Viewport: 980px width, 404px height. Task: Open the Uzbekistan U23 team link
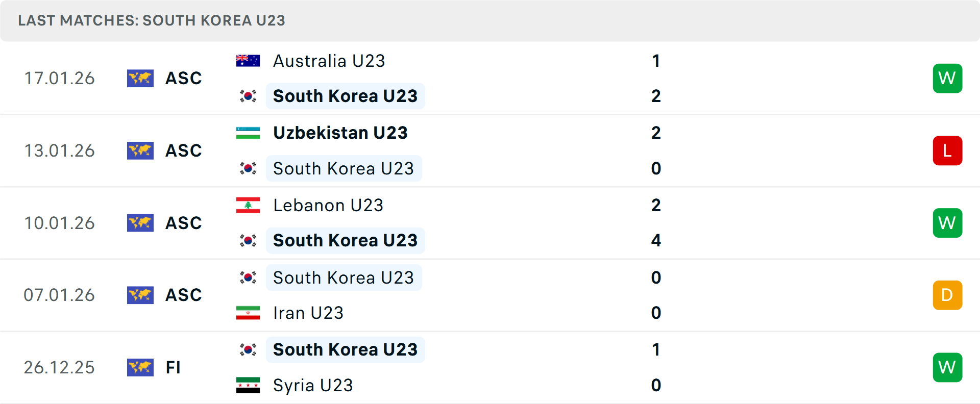click(340, 133)
